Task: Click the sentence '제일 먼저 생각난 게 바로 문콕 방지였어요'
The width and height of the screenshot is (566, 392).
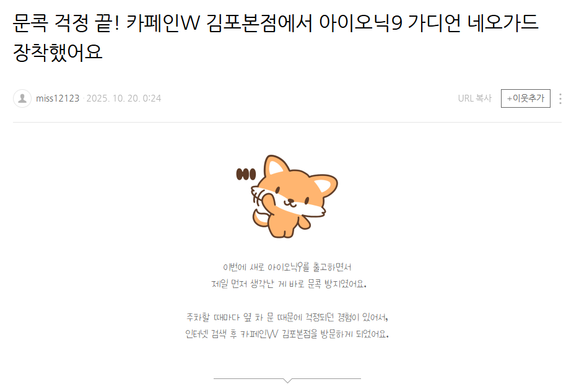Action: pyautogui.click(x=289, y=284)
